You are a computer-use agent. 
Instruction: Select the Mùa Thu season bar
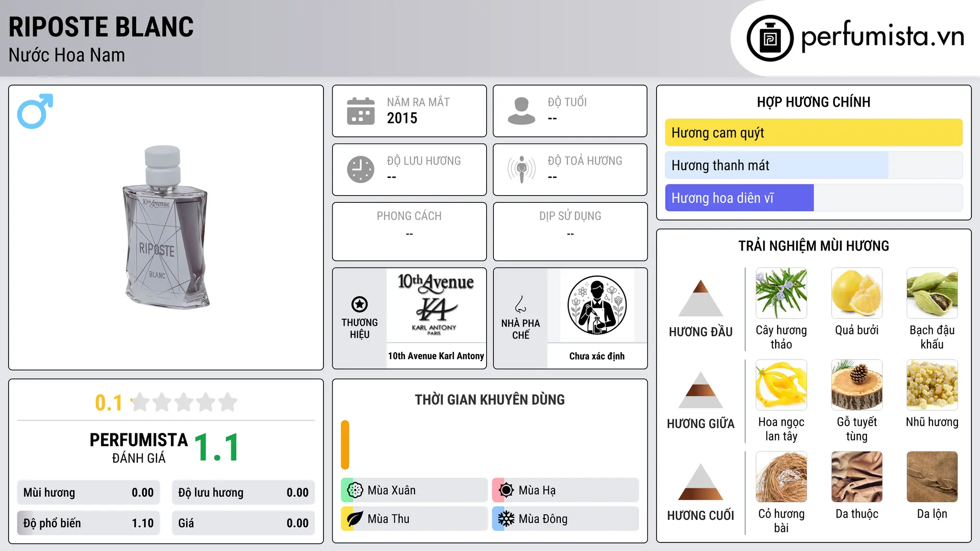(414, 519)
